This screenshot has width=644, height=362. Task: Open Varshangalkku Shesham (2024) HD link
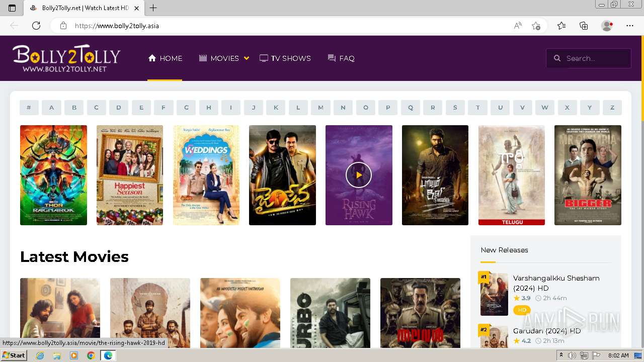(x=556, y=283)
